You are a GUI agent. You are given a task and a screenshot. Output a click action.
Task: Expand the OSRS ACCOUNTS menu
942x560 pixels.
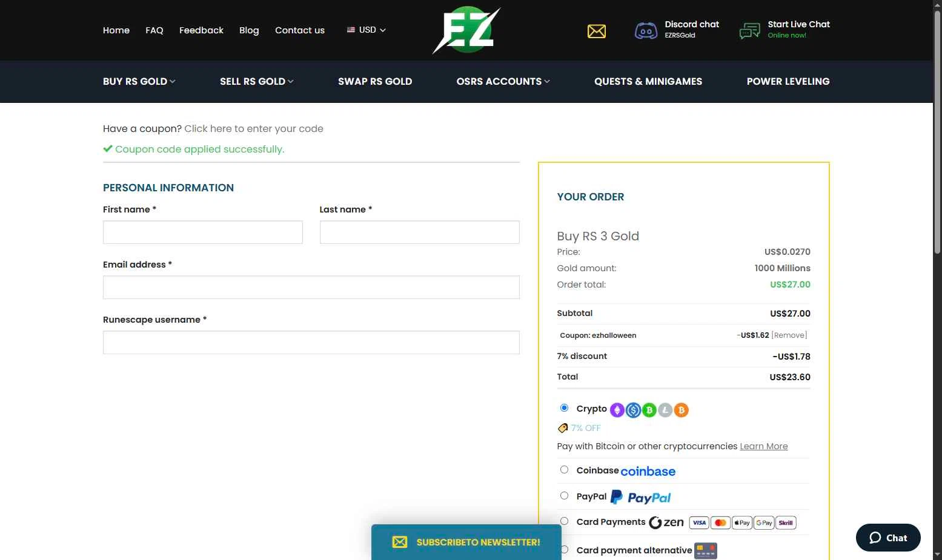coord(503,81)
